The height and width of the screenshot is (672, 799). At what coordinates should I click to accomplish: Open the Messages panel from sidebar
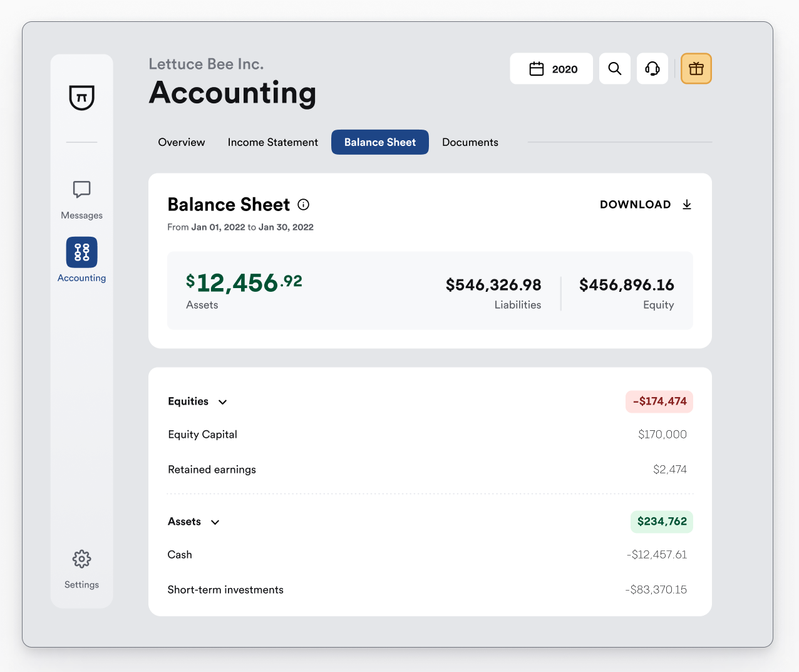click(81, 199)
